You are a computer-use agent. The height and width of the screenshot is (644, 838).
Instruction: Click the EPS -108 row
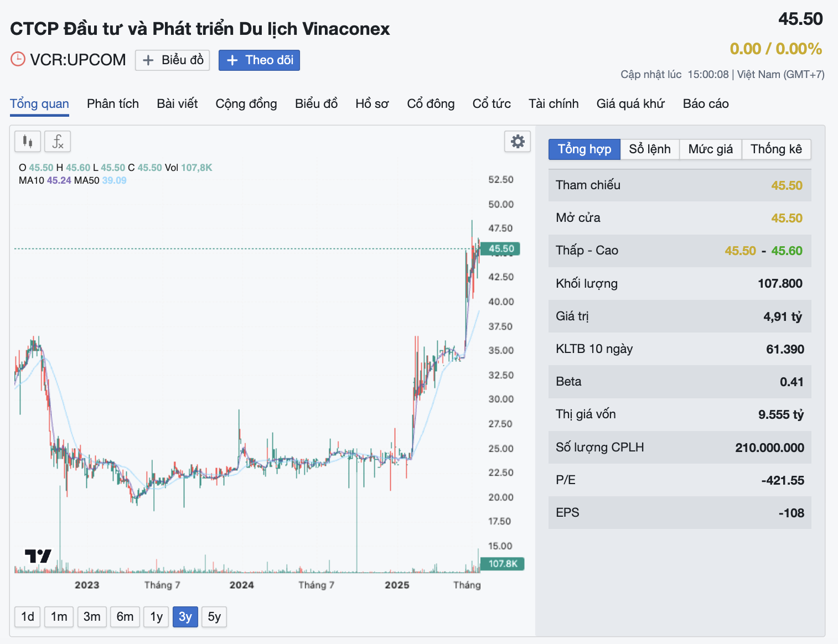680,513
